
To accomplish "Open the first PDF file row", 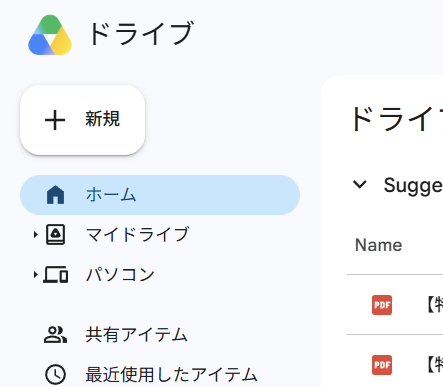I will (x=395, y=305).
